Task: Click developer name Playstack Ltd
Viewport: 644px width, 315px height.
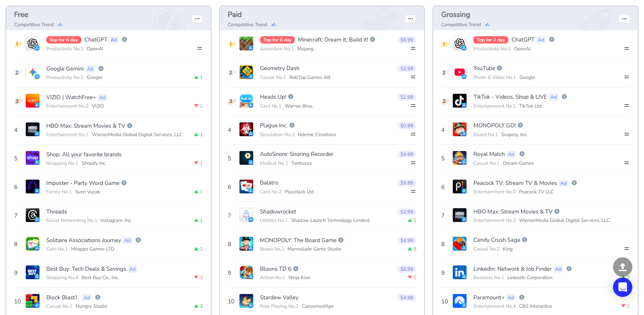Action: [x=299, y=192]
